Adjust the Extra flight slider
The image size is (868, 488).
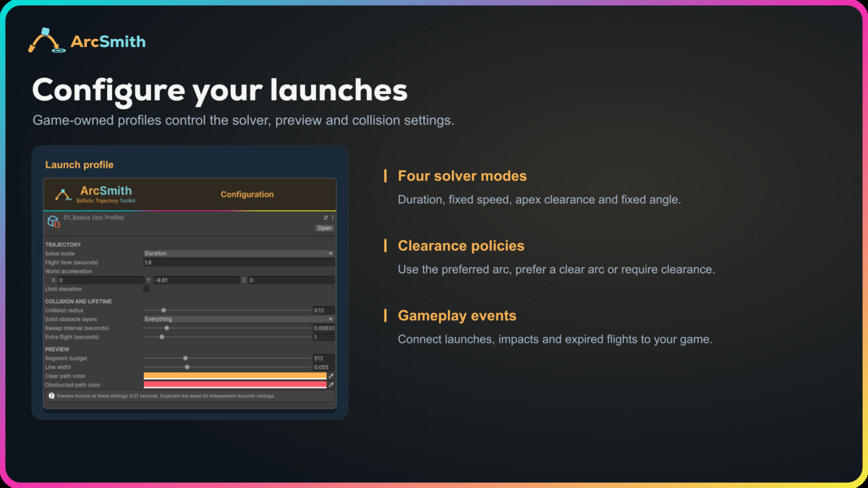tap(226, 337)
